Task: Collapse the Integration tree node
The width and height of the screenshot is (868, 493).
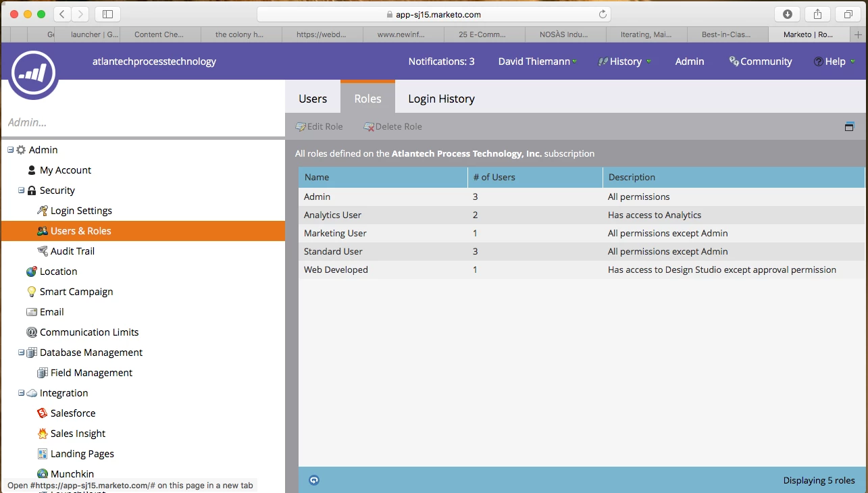Action: click(21, 393)
